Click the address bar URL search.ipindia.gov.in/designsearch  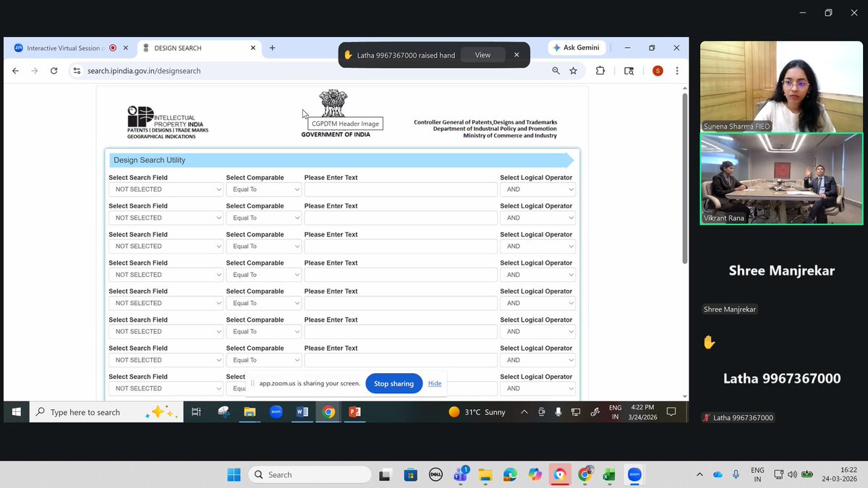click(x=144, y=71)
